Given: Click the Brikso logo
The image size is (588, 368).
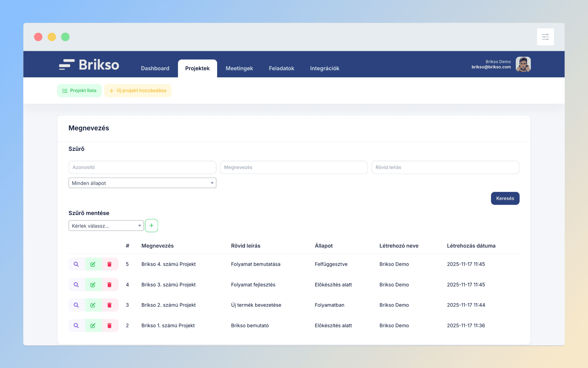Looking at the screenshot, I should [89, 65].
